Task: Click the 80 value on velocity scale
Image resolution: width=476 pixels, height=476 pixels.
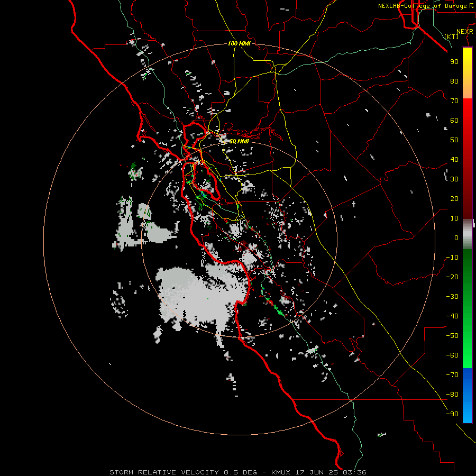Action: (x=454, y=81)
